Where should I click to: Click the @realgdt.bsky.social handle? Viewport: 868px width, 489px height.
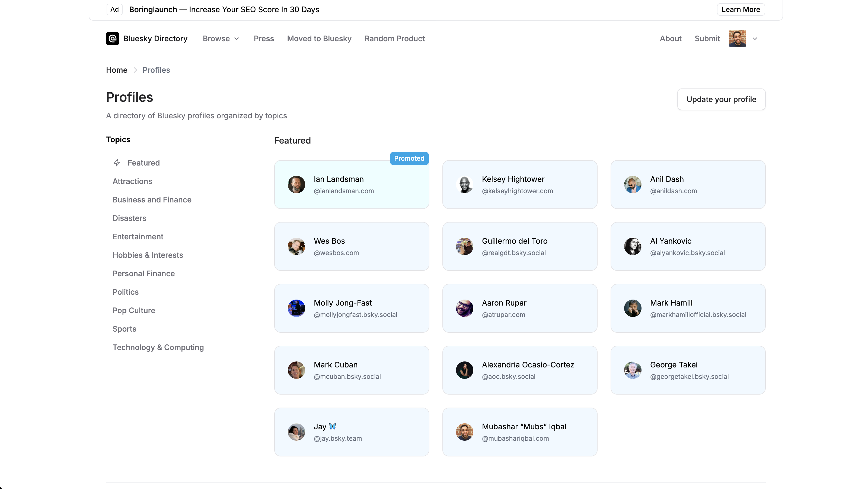[514, 253]
